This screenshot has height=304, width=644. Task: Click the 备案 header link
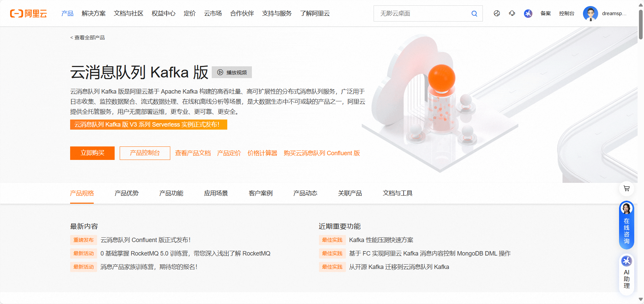pyautogui.click(x=546, y=13)
